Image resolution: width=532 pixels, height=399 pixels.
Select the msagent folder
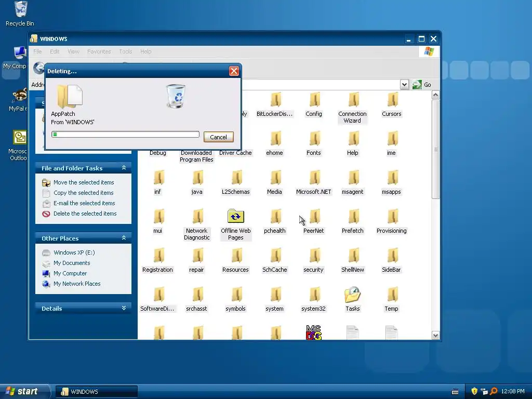(353, 182)
